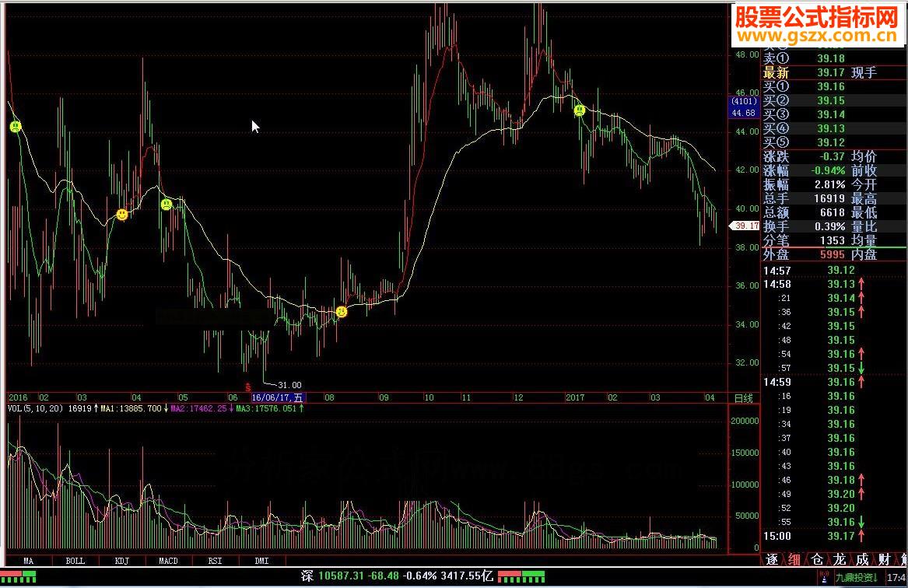Click the highlighted date 16/06/17,五
The image size is (908, 588).
click(x=278, y=397)
